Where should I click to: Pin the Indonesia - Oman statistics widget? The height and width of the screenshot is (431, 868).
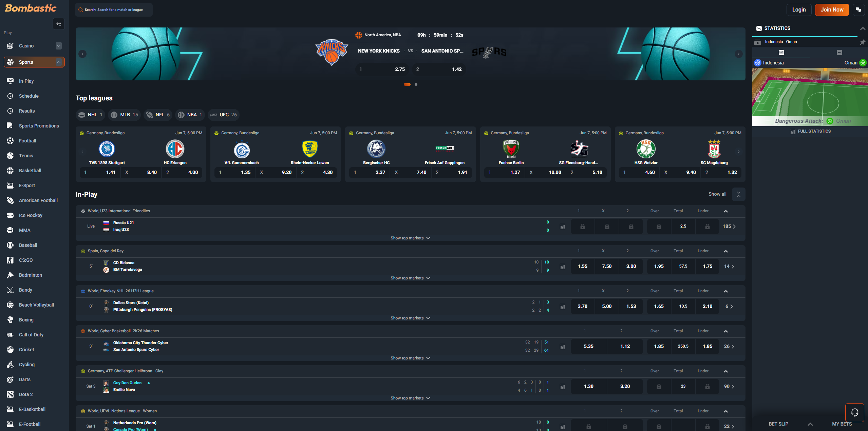pyautogui.click(x=862, y=42)
